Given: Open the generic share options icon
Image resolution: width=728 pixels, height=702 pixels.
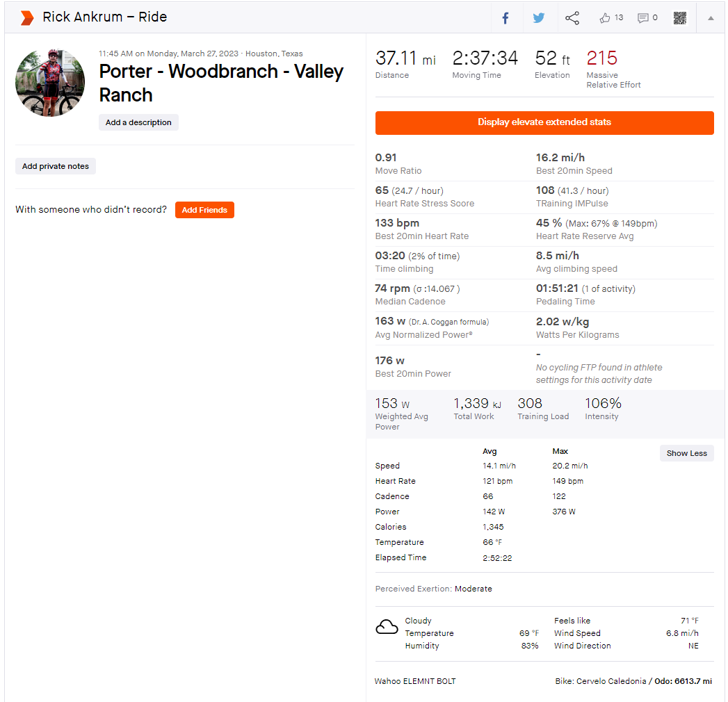Looking at the screenshot, I should coord(572,18).
